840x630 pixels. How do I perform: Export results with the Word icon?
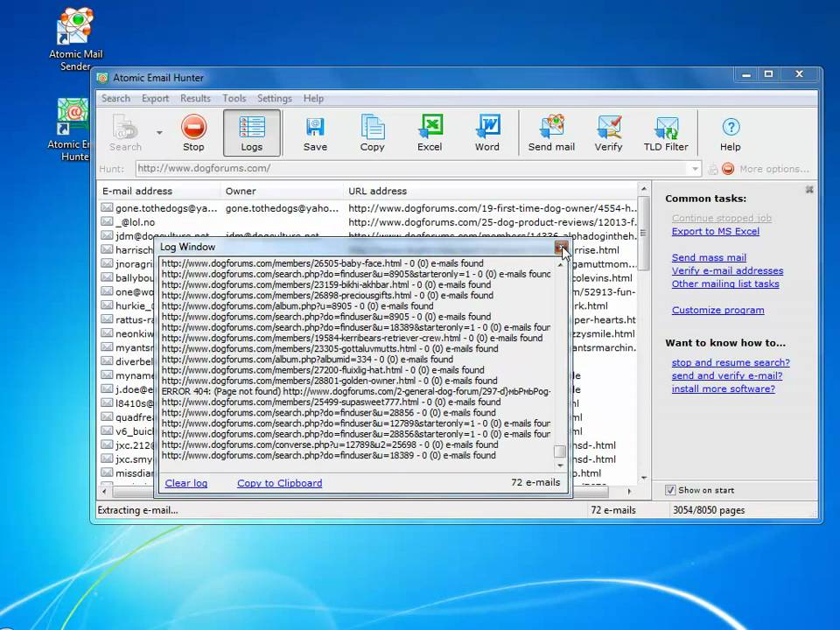coord(487,133)
